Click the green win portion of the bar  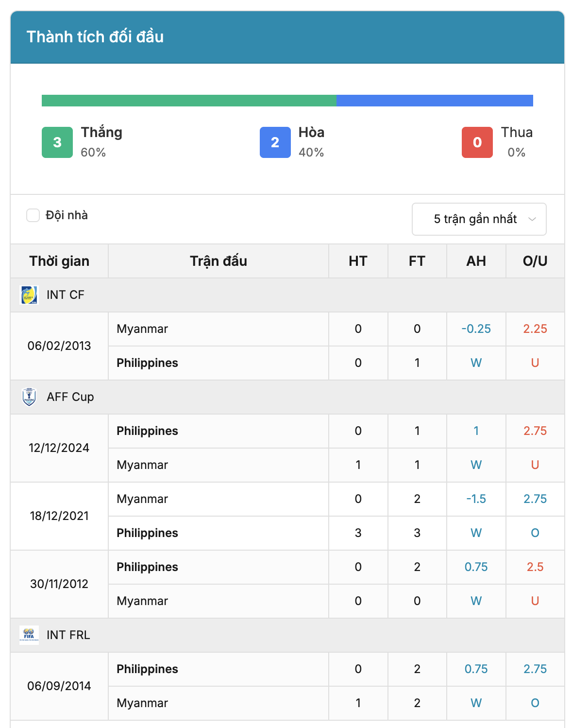coord(189,101)
